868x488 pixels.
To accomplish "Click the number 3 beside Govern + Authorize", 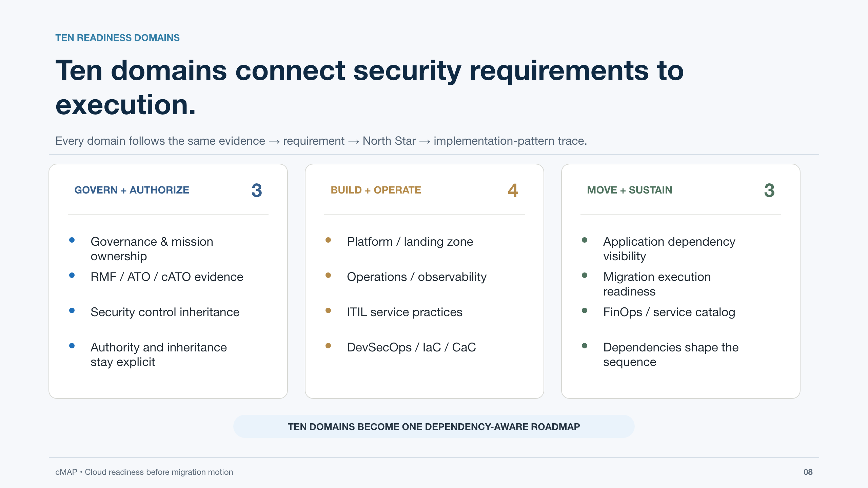I will (x=257, y=190).
